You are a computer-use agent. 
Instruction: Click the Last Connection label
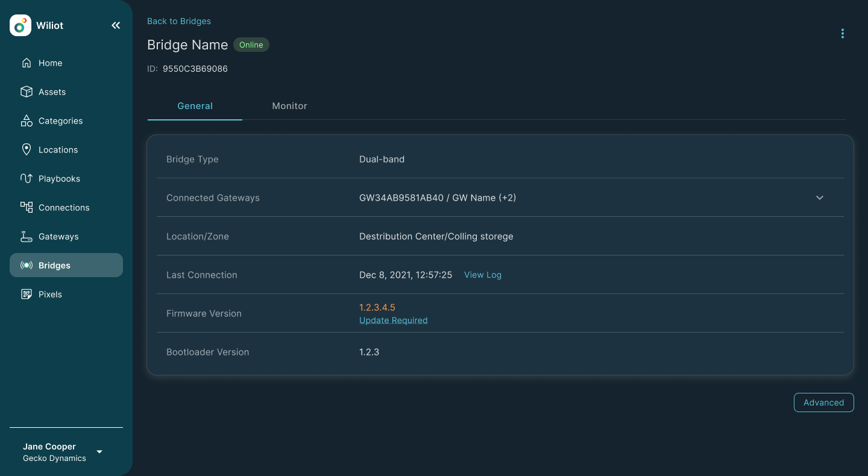click(x=202, y=275)
